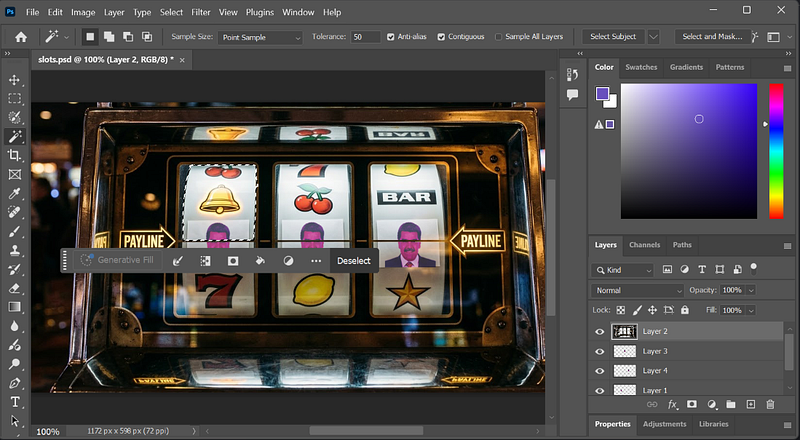800x440 pixels.
Task: Click the Fill selection icon in contextual bar
Action: (260, 261)
